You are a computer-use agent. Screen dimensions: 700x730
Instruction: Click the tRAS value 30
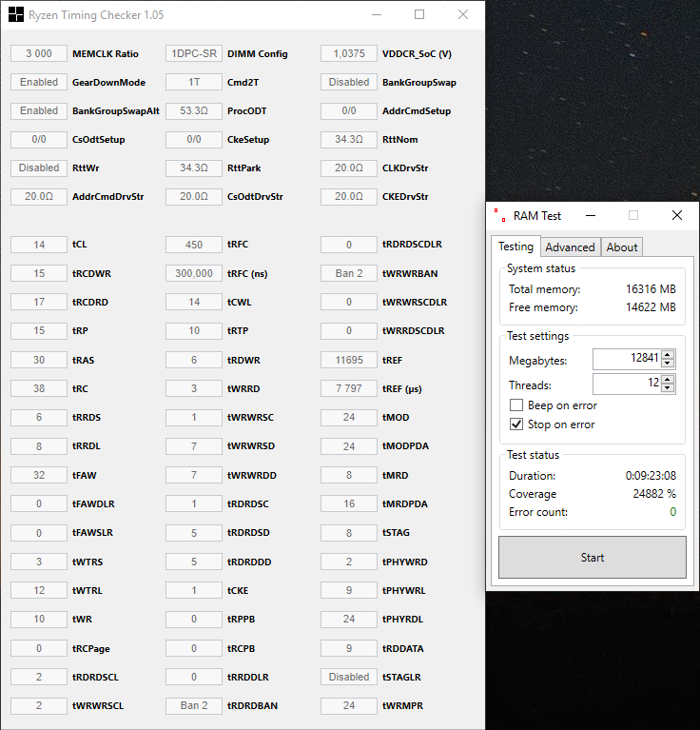39,360
